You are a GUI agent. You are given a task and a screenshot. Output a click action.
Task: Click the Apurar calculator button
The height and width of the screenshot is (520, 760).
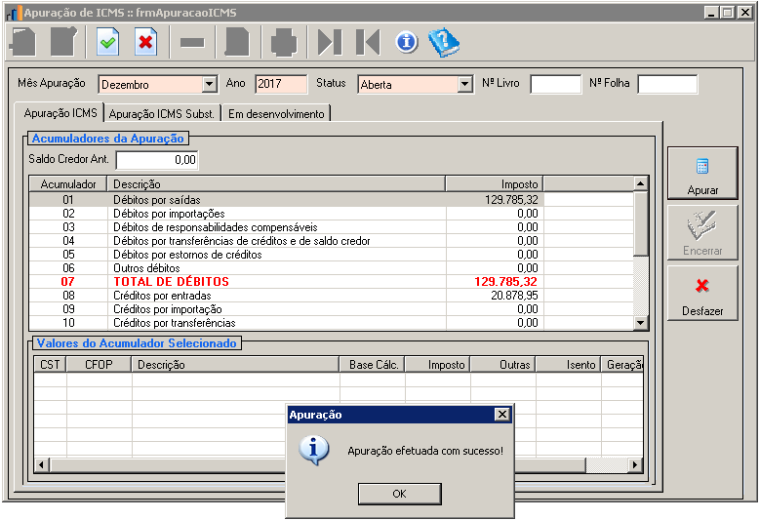point(702,173)
